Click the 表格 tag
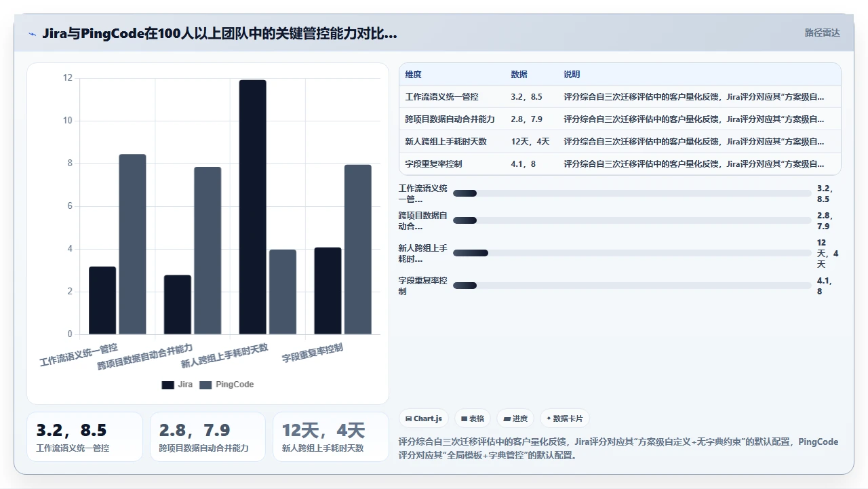Screen dimensions: 868x489 point(473,418)
